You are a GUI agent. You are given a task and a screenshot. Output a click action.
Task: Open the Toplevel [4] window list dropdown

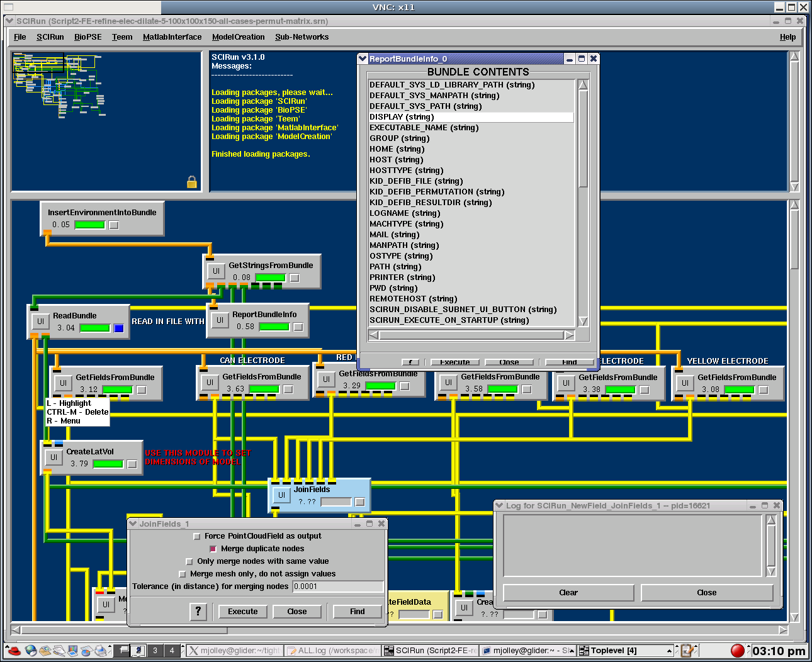coord(669,651)
